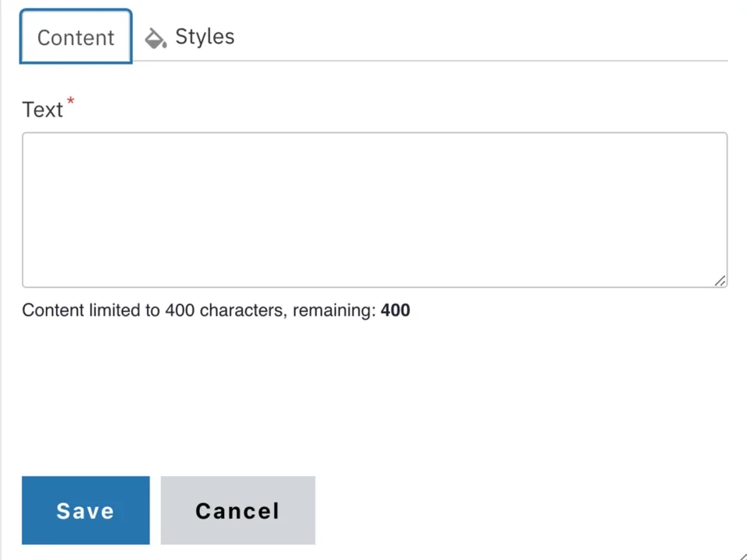Cancel editing the content

237,510
